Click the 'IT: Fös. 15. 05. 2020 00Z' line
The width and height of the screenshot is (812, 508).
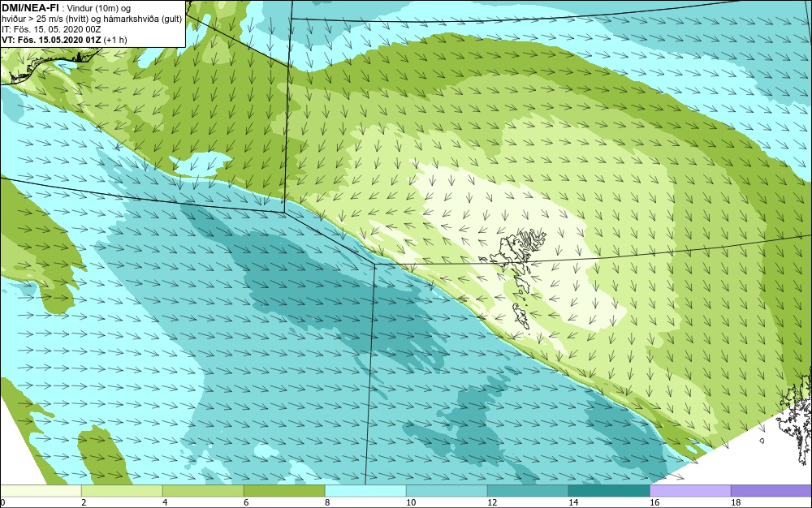[51, 29]
